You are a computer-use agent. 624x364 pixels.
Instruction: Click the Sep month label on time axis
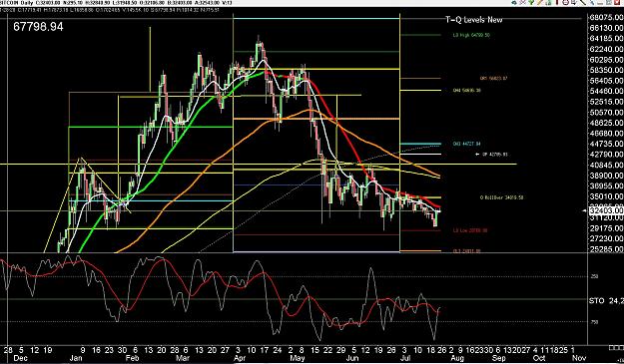coord(498,358)
